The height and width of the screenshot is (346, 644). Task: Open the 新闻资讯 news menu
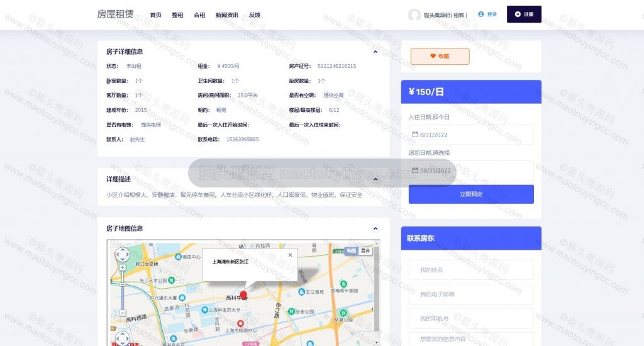(226, 15)
